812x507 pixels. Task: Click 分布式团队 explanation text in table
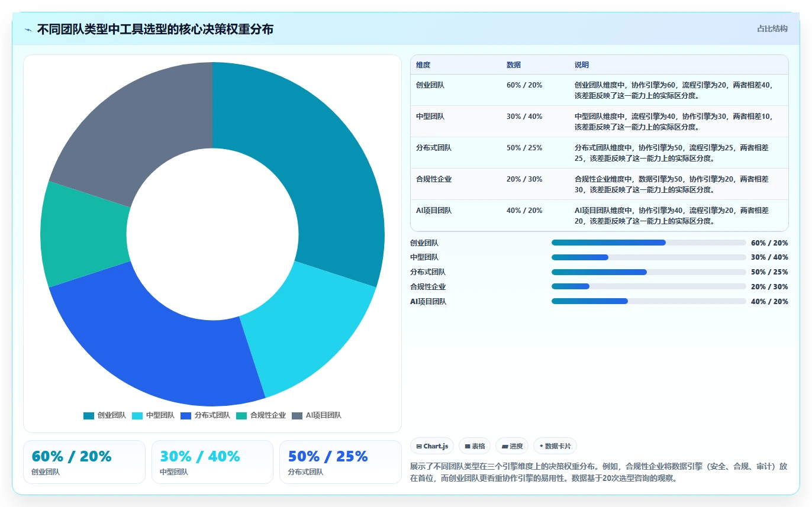672,153
